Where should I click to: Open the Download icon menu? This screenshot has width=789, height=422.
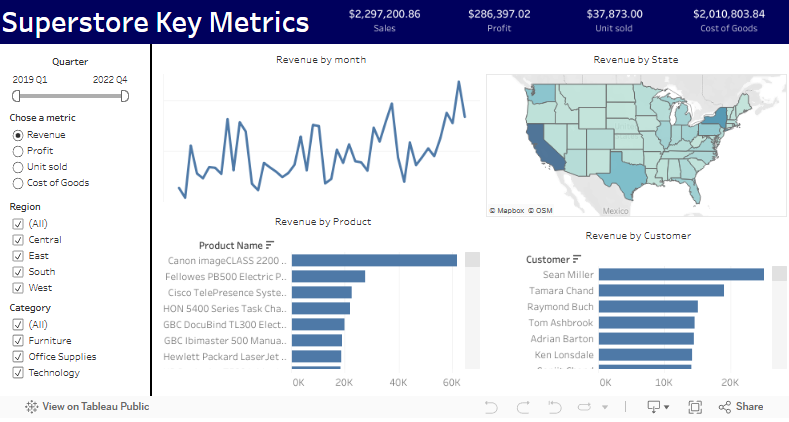click(657, 407)
